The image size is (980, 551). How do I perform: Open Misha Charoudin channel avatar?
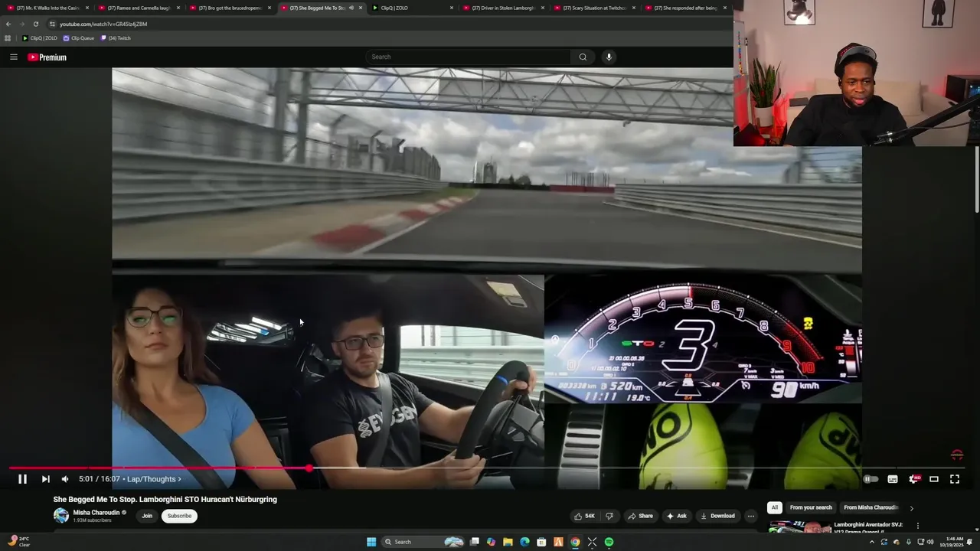(60, 516)
